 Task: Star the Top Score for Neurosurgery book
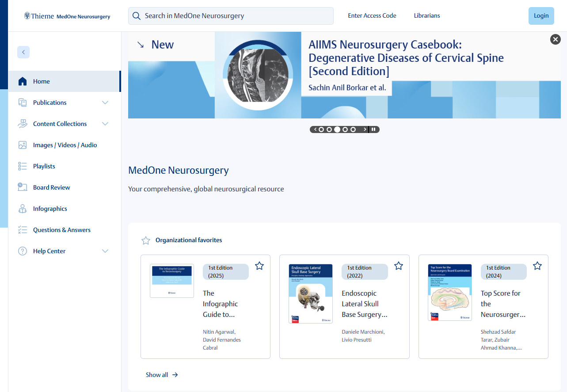537,266
